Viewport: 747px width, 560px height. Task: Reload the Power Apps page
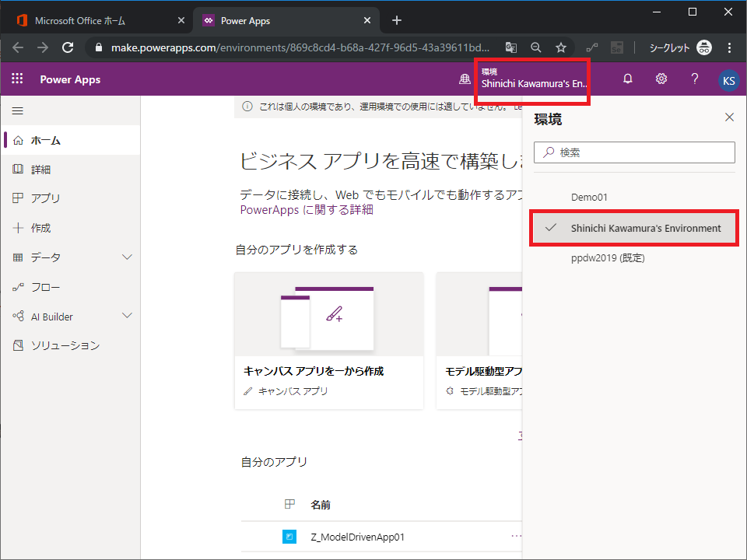68,47
